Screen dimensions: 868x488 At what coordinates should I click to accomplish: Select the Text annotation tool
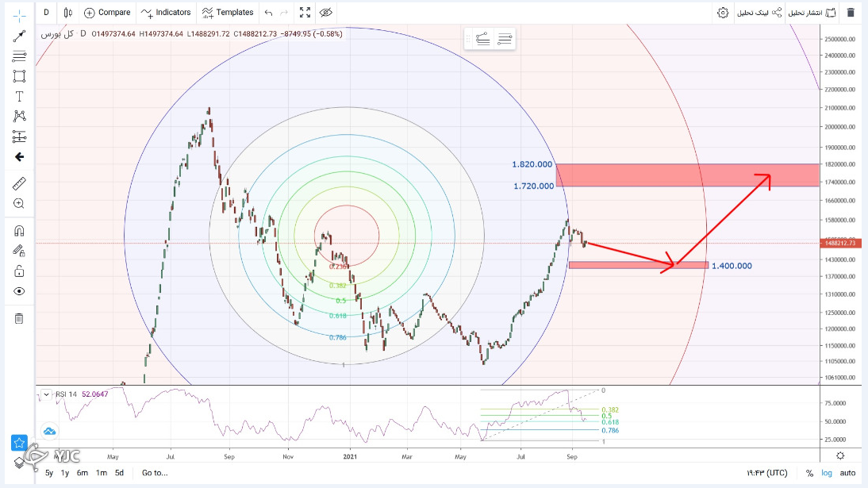tap(19, 96)
